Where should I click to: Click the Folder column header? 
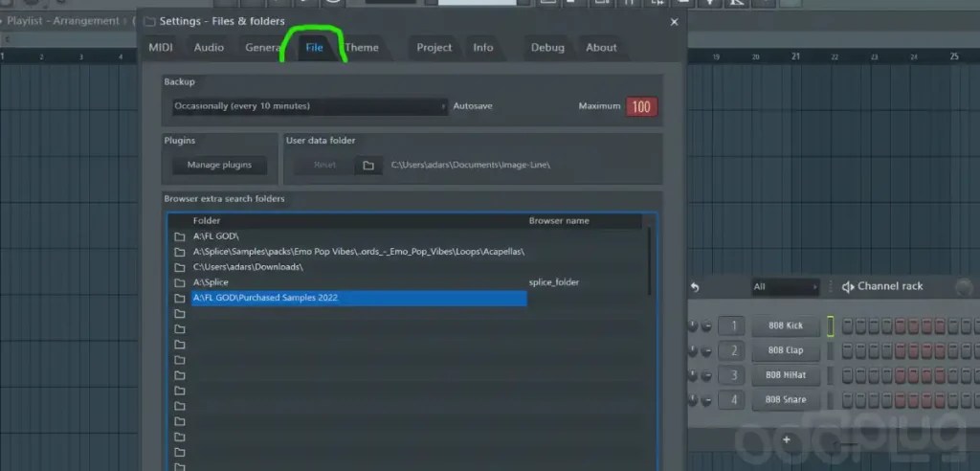click(x=207, y=221)
